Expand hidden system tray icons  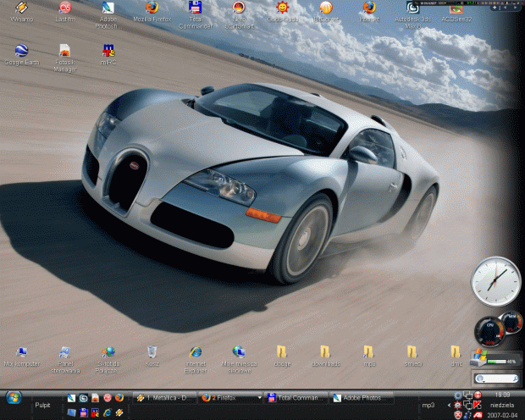[449, 405]
